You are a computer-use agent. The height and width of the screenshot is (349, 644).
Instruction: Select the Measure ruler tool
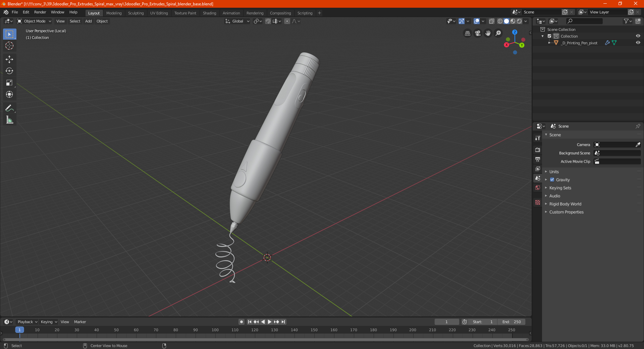(9, 120)
